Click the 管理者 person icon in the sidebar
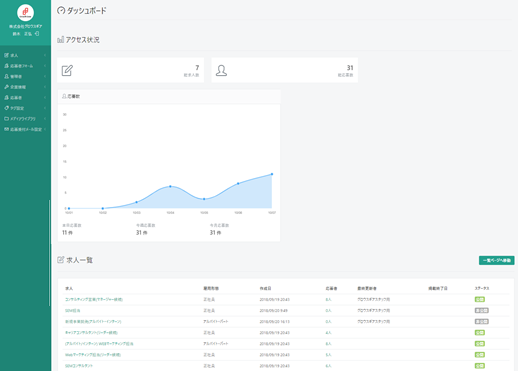 (6, 76)
